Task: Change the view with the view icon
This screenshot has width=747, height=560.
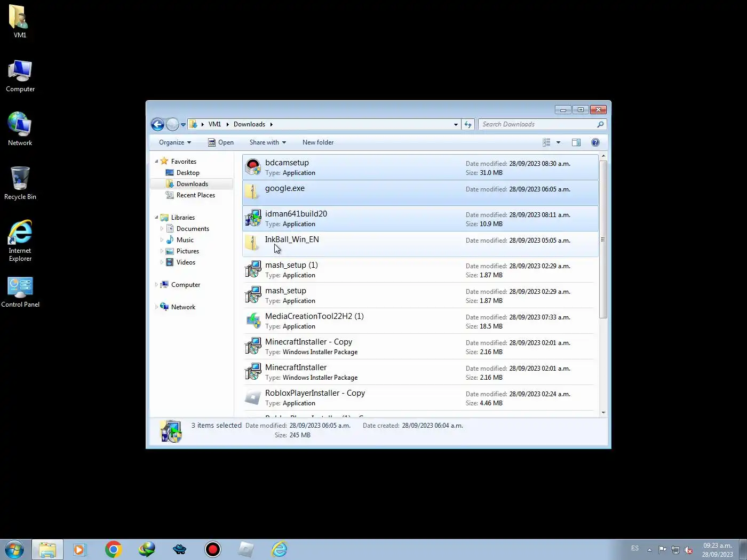Action: pos(546,142)
